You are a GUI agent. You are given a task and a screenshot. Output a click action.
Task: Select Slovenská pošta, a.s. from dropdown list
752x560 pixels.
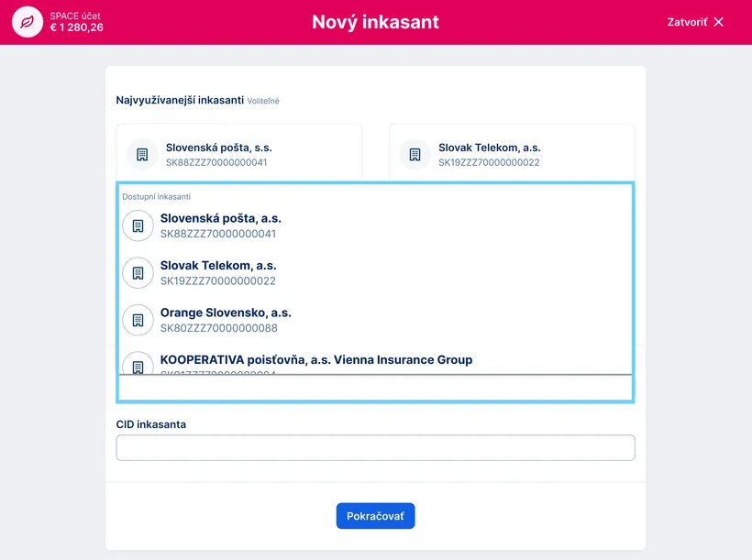(x=220, y=219)
